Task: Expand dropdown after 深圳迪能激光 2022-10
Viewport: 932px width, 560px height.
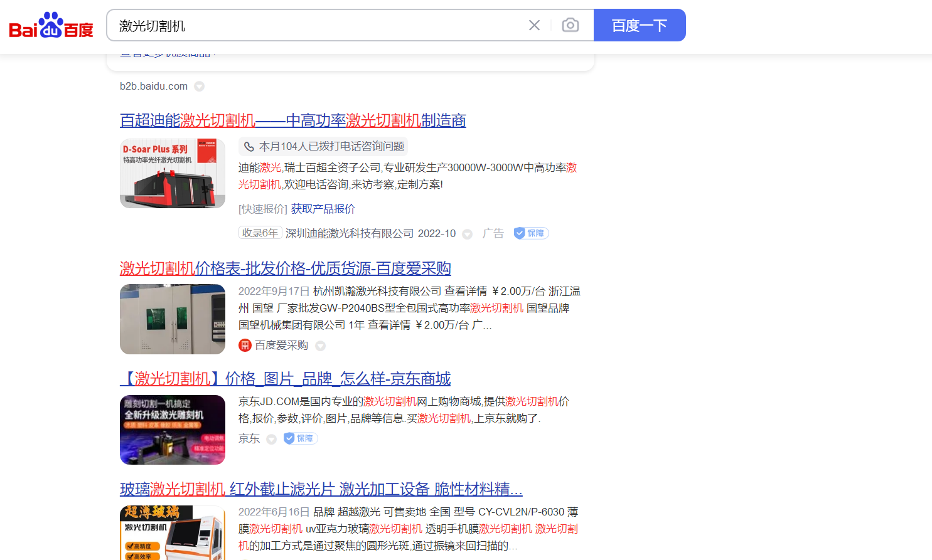Action: (x=467, y=234)
